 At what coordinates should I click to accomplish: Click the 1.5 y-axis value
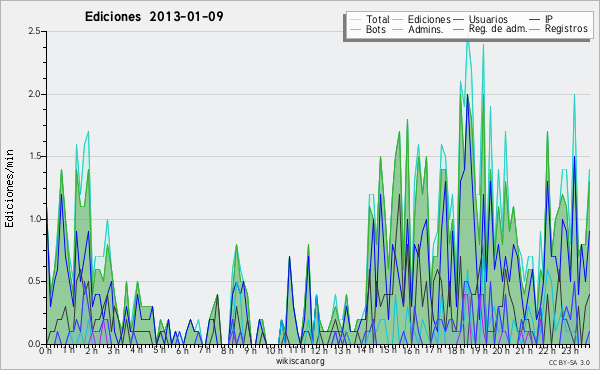[x=34, y=156]
